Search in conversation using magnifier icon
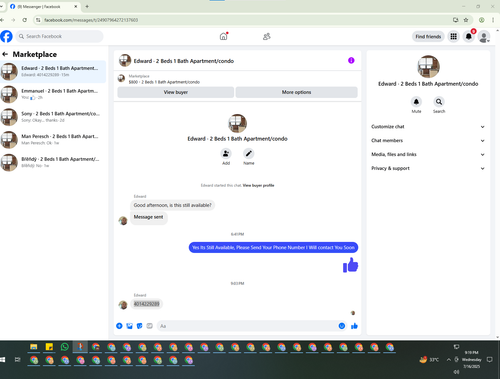The width and height of the screenshot is (500, 379). point(439,102)
